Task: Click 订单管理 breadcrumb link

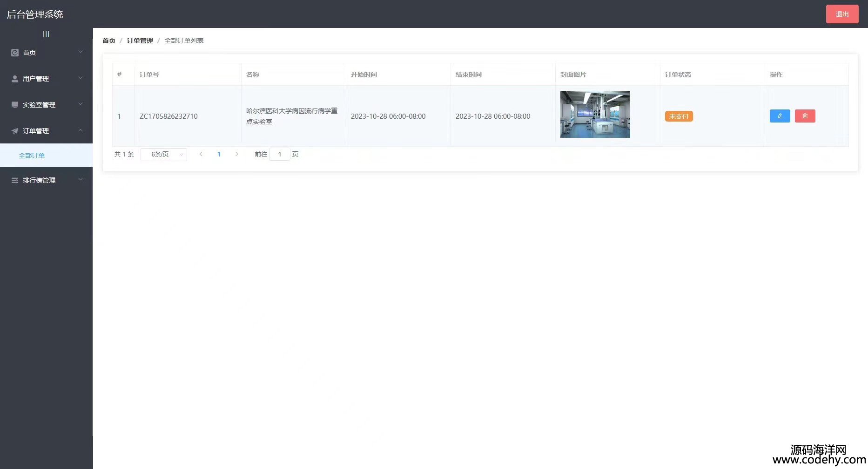Action: coord(140,41)
